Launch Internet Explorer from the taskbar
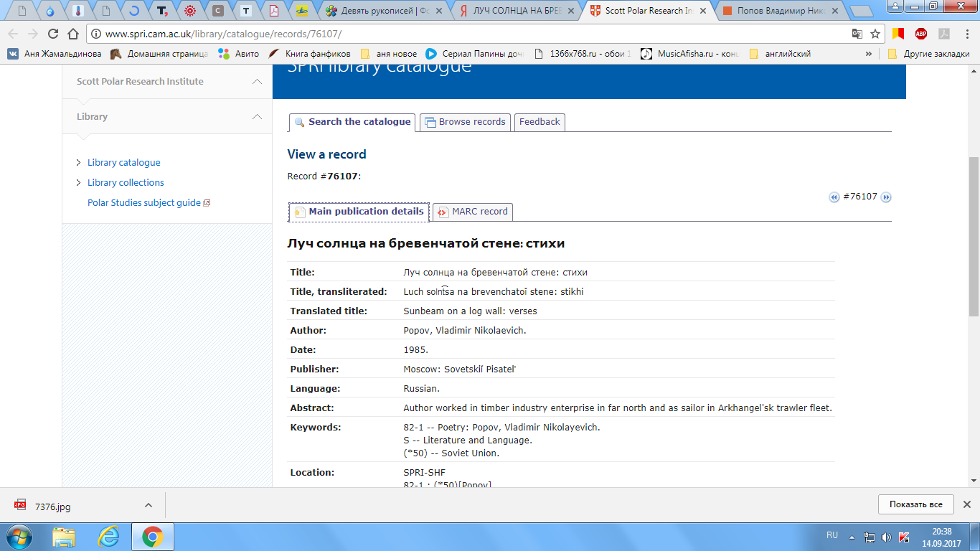Image resolution: width=980 pixels, height=551 pixels. [108, 537]
